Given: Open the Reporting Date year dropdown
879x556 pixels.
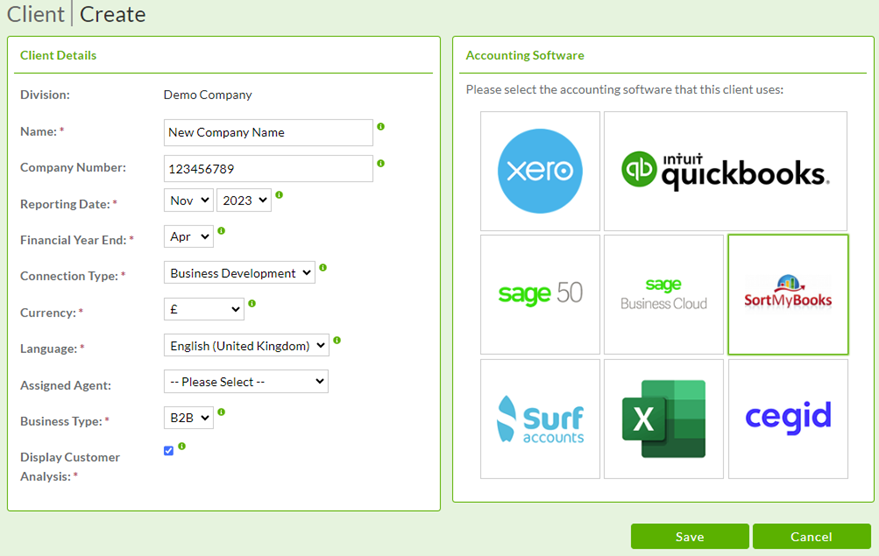Looking at the screenshot, I should click(244, 201).
